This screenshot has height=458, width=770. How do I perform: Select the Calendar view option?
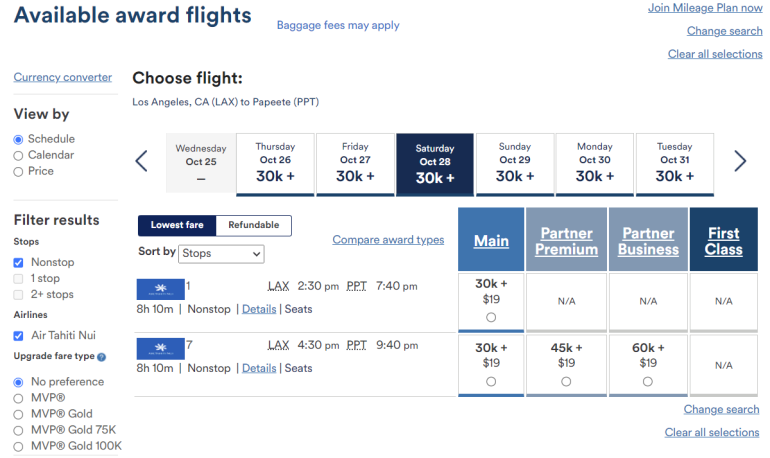(19, 155)
